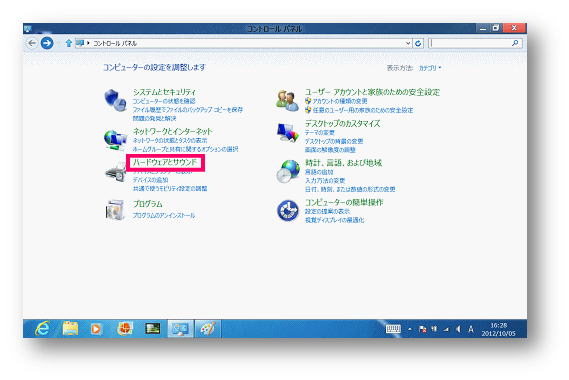The width and height of the screenshot is (569, 380).
Task: Click 言語の追加 link
Action: coord(319,172)
